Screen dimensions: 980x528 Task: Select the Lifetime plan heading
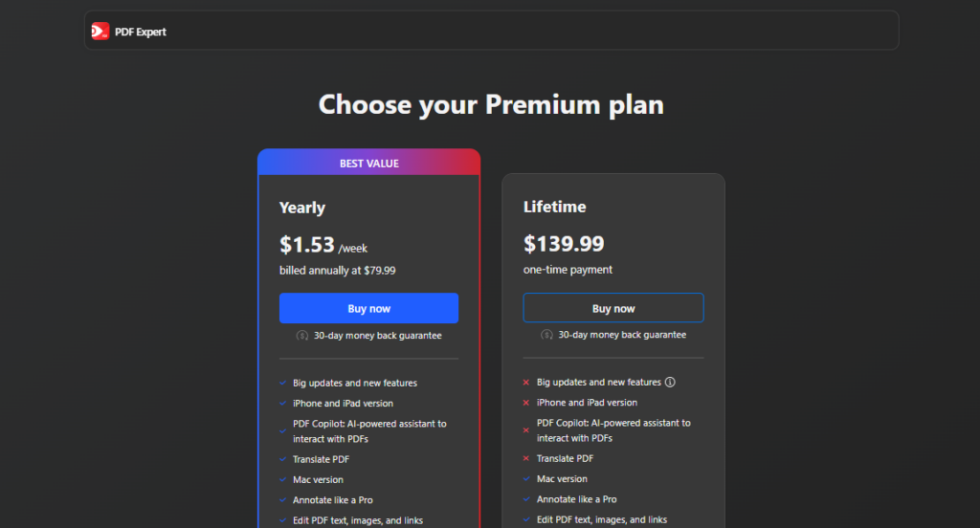pos(555,207)
